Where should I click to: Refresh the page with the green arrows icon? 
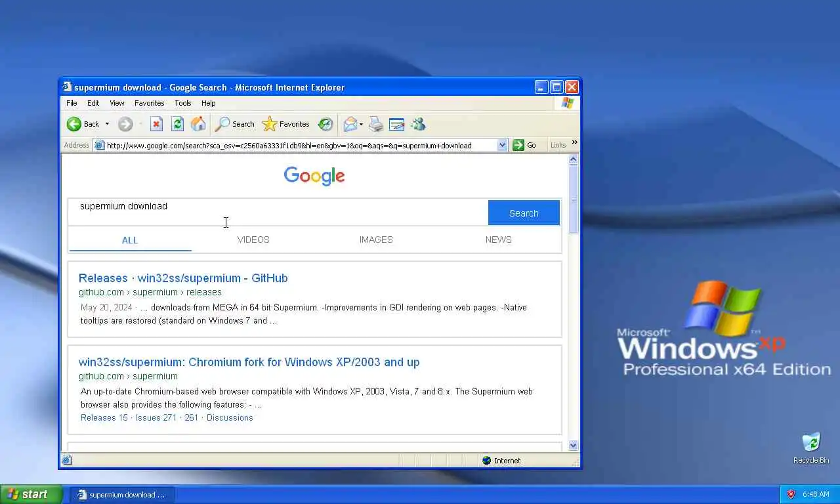177,124
